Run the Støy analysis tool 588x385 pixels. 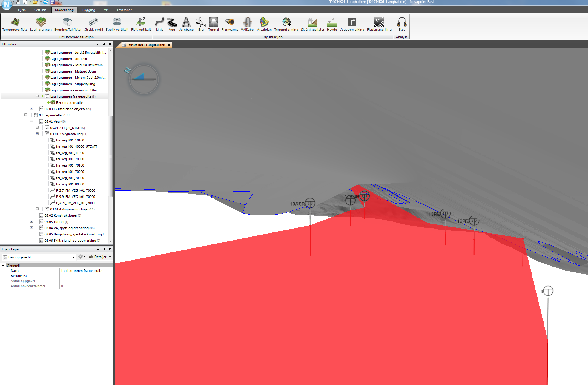402,24
